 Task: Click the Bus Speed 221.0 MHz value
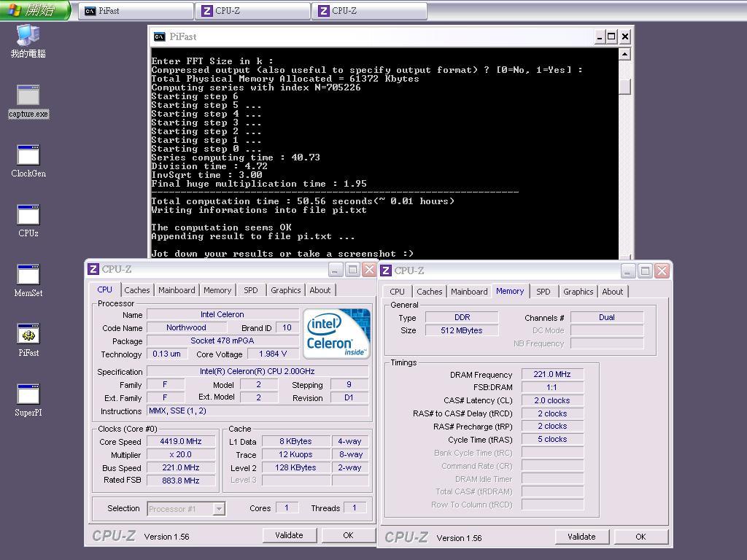point(181,467)
